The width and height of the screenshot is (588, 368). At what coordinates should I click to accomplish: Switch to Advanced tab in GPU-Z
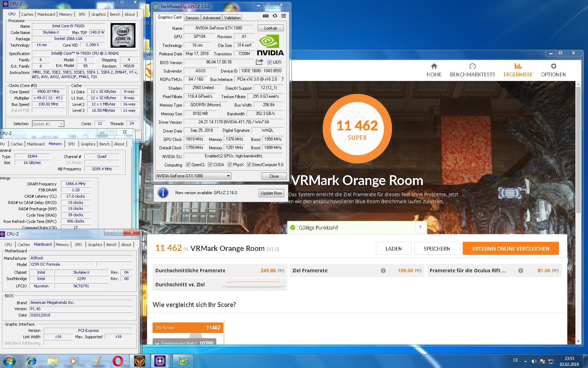tap(211, 18)
